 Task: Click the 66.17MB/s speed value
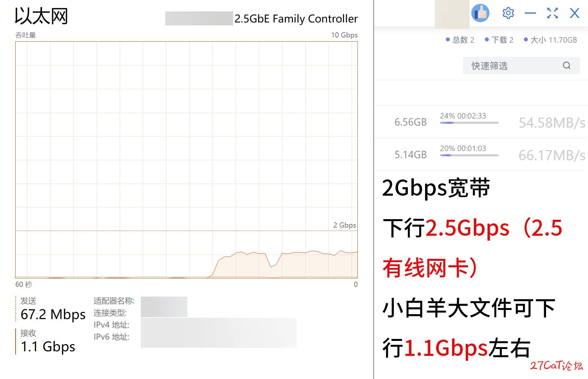tap(552, 155)
